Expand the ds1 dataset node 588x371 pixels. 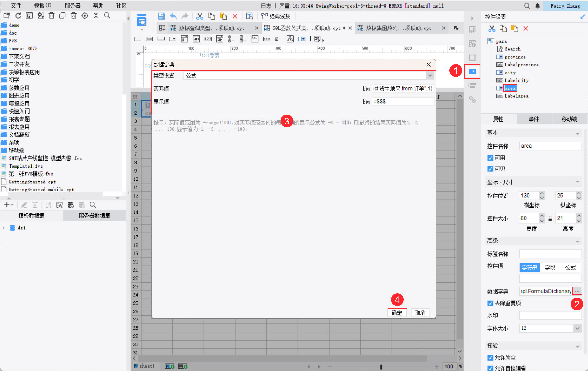point(4,228)
